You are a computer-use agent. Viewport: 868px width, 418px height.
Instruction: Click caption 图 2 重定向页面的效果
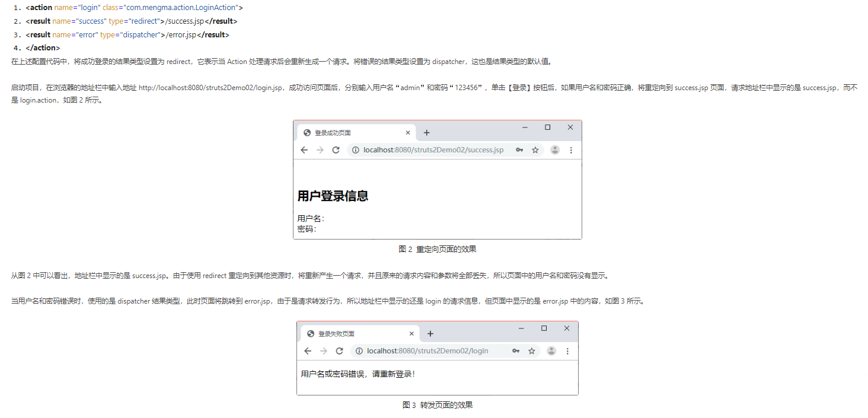pyautogui.click(x=438, y=249)
